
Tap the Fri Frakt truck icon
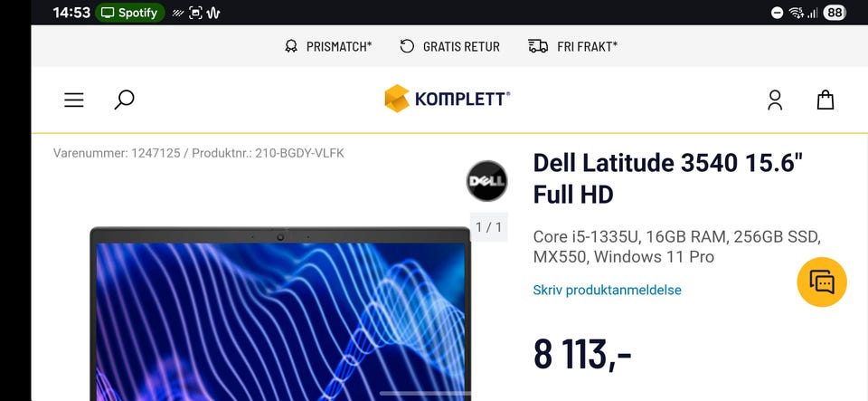[x=538, y=46]
